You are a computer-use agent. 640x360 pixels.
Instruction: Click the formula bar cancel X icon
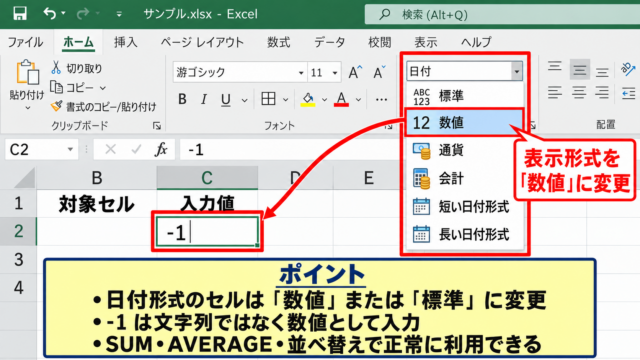click(110, 149)
